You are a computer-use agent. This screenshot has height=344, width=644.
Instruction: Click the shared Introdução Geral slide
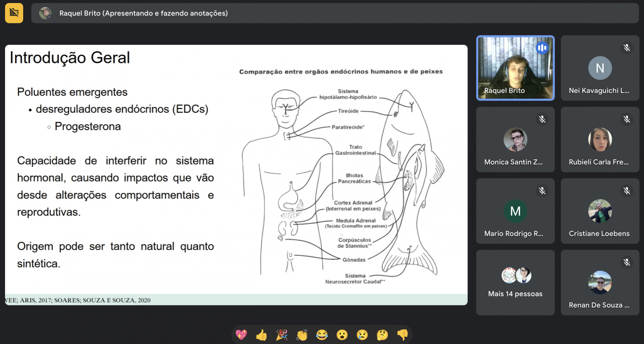[236, 175]
